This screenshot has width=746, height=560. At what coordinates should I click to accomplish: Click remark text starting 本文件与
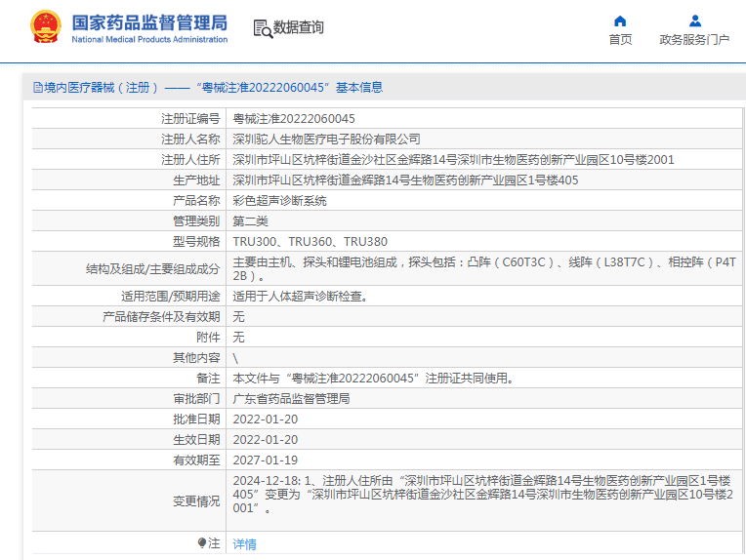[373, 378]
